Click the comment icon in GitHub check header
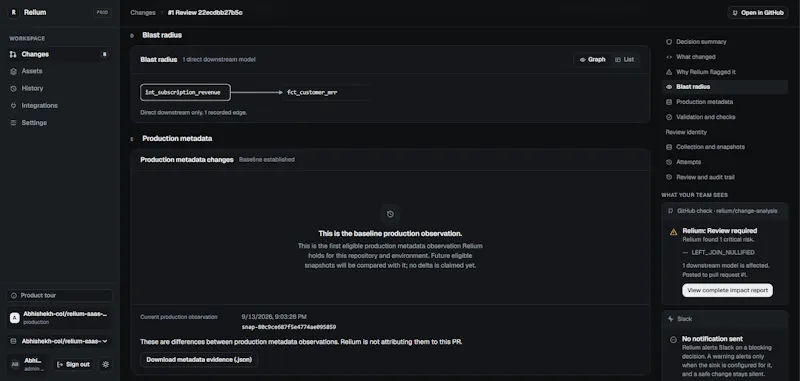The width and height of the screenshot is (800, 381). [670, 211]
